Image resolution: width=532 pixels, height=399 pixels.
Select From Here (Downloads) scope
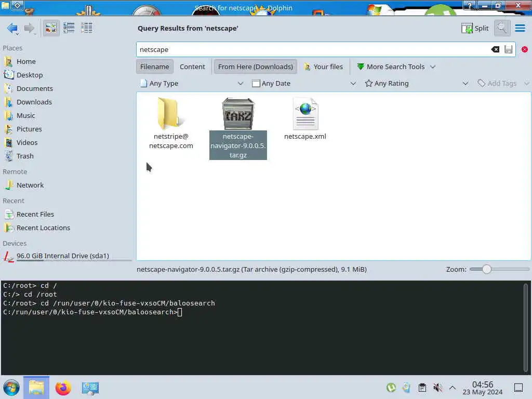click(x=256, y=67)
